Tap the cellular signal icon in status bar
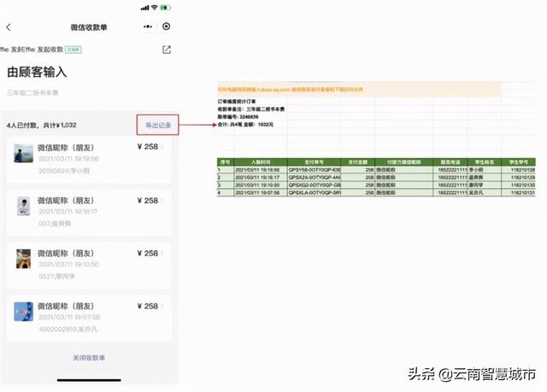The width and height of the screenshot is (547, 392). [144, 8]
